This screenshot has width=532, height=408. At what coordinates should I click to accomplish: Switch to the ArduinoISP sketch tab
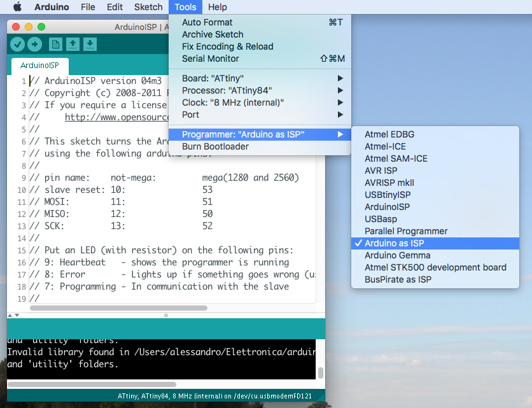point(39,66)
